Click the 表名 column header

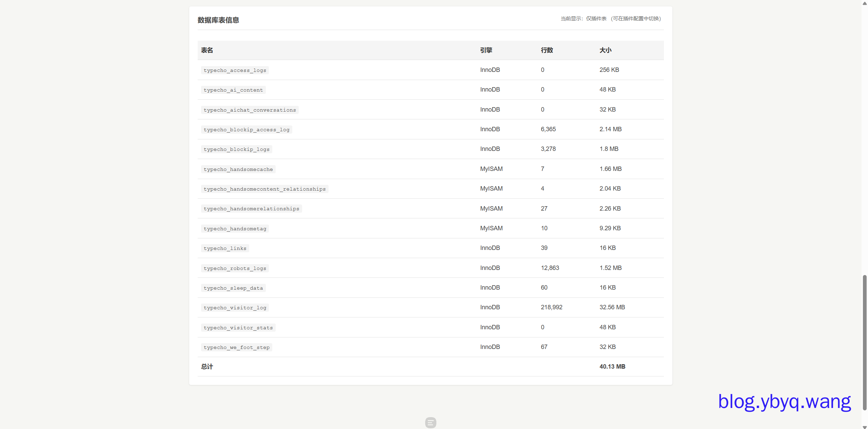coord(207,50)
